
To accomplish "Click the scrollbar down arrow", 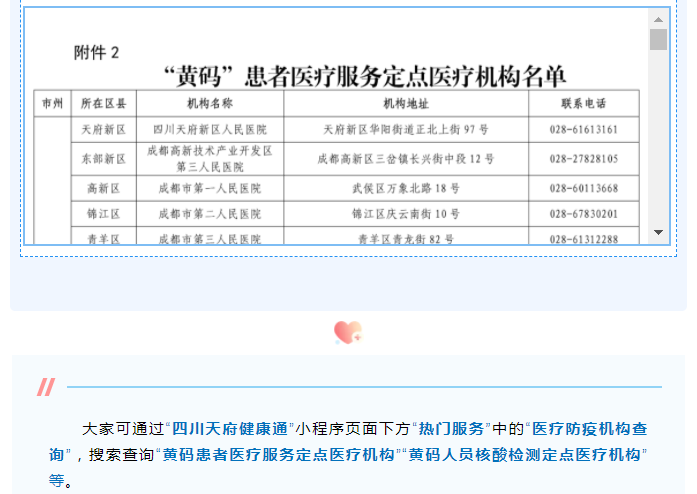I will coord(658,232).
